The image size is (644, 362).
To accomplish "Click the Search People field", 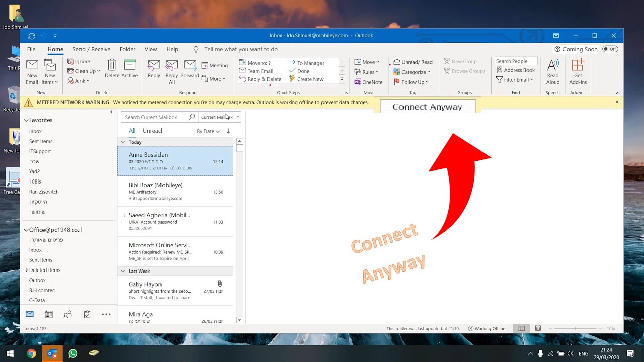I will [516, 61].
